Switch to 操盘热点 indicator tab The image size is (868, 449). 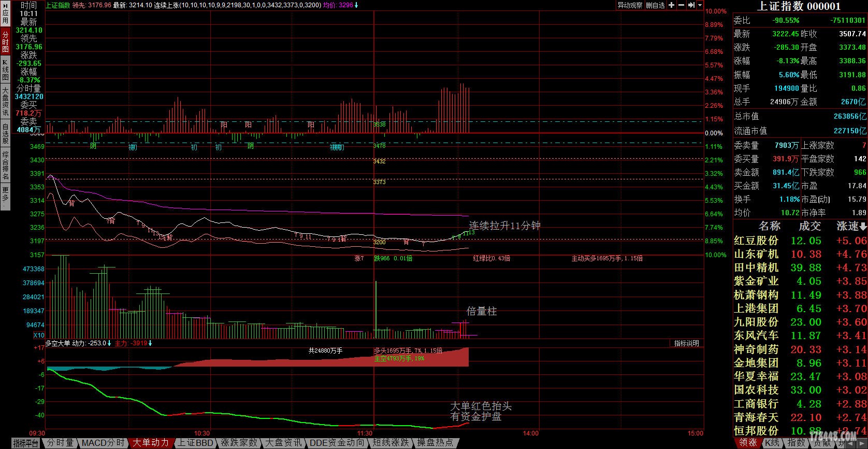(x=435, y=443)
